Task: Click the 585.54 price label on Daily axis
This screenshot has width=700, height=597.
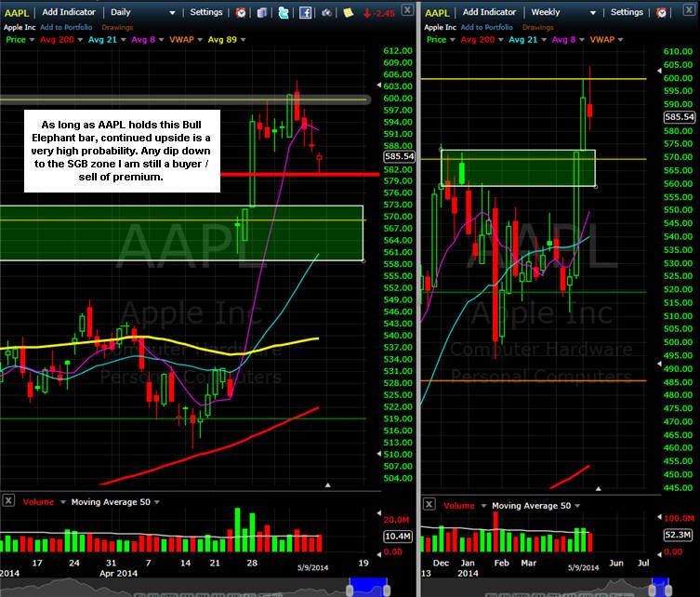Action: coord(399,156)
